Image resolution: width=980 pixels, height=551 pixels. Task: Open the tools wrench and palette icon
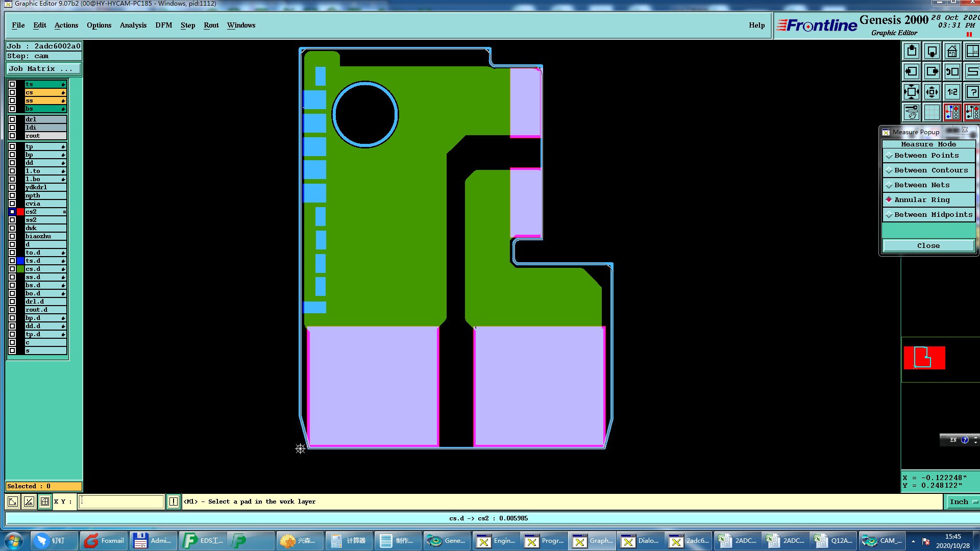pos(912,112)
